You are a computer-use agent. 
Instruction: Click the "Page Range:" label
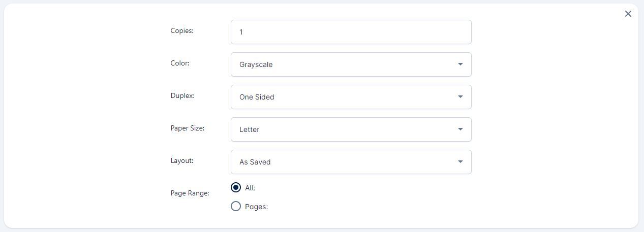click(x=190, y=193)
